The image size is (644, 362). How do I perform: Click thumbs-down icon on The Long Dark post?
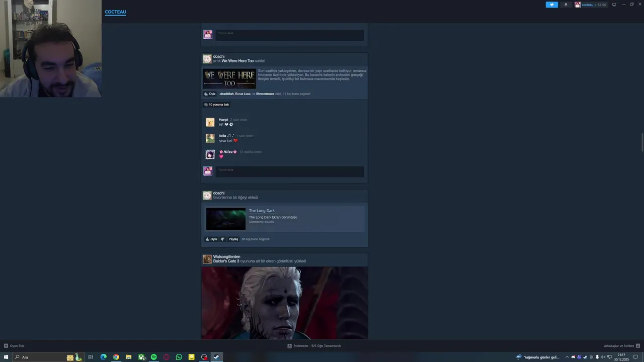(x=222, y=239)
